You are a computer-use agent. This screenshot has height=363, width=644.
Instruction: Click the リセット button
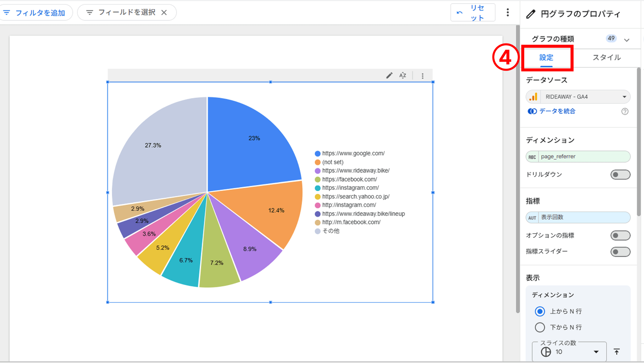pos(473,13)
